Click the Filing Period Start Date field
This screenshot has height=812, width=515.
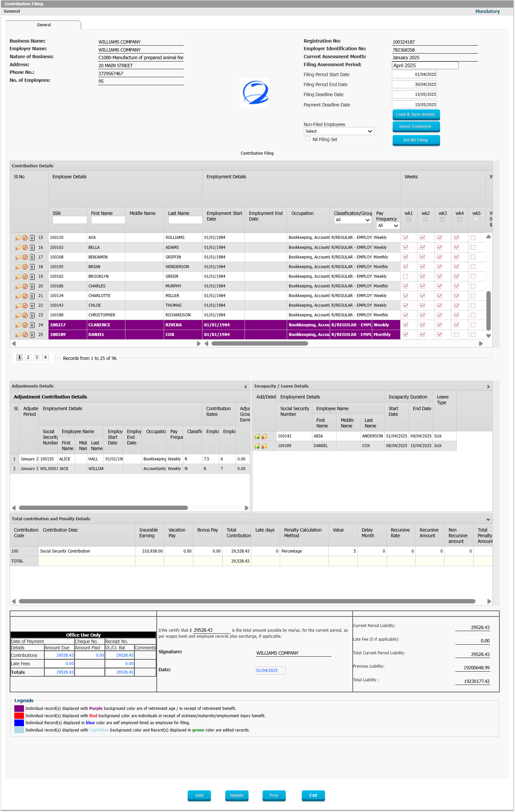(x=414, y=75)
